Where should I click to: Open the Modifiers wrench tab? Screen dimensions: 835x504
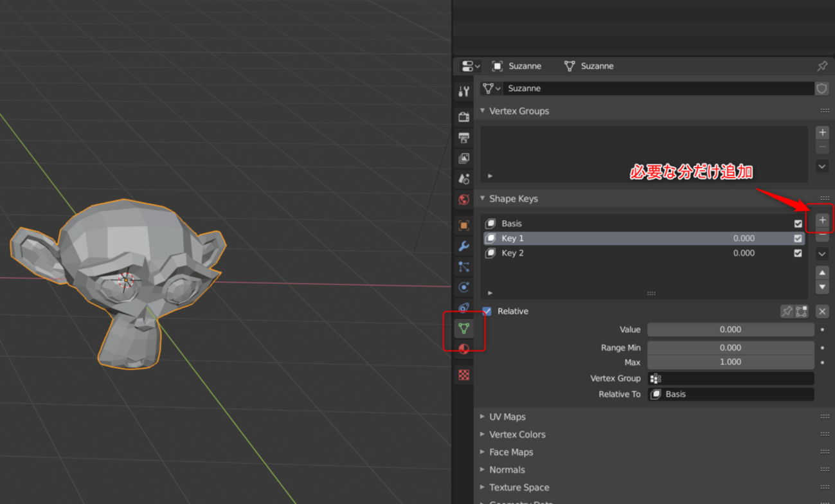(x=463, y=246)
